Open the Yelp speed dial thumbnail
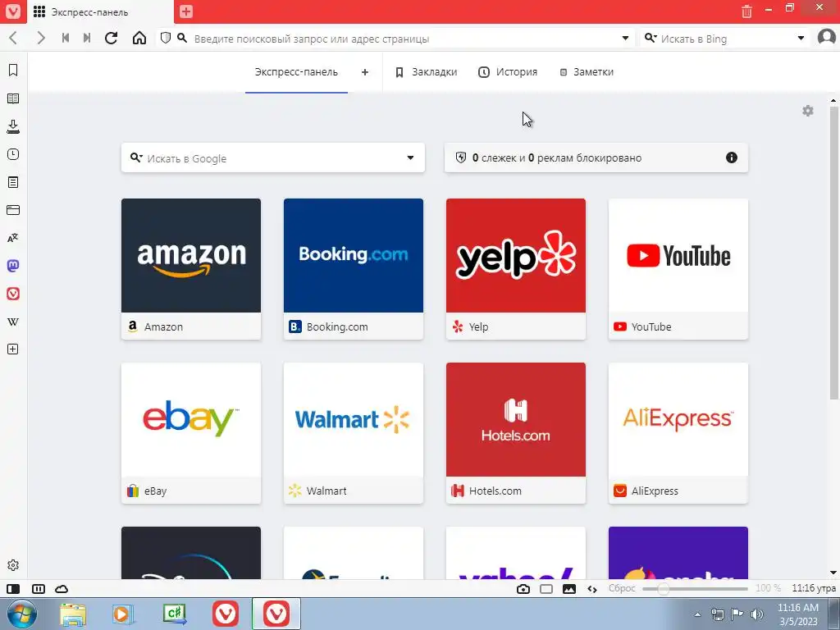Screen dimensions: 840x630 tap(516, 269)
